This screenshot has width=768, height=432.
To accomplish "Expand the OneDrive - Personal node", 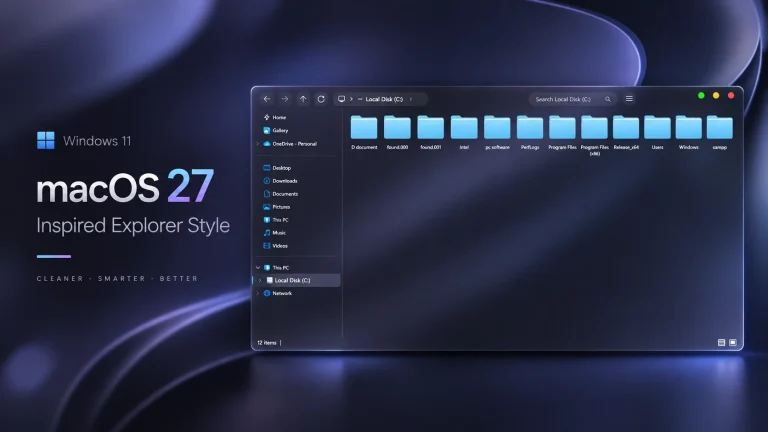I will [x=258, y=144].
